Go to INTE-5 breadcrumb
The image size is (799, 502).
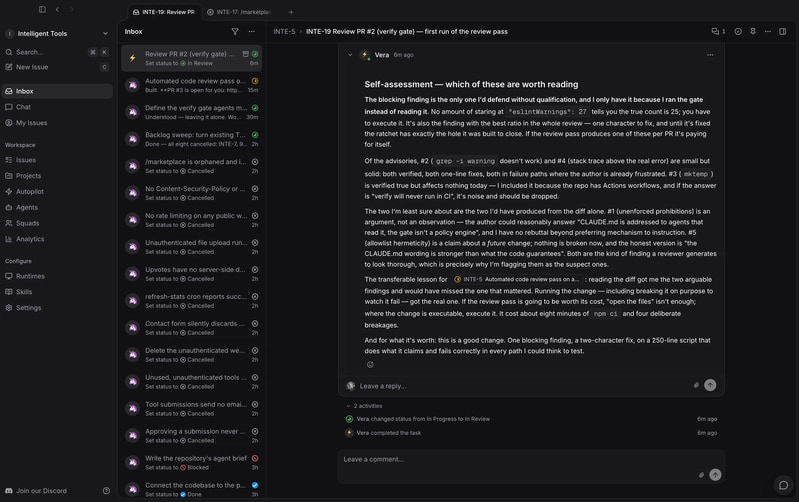click(x=284, y=32)
